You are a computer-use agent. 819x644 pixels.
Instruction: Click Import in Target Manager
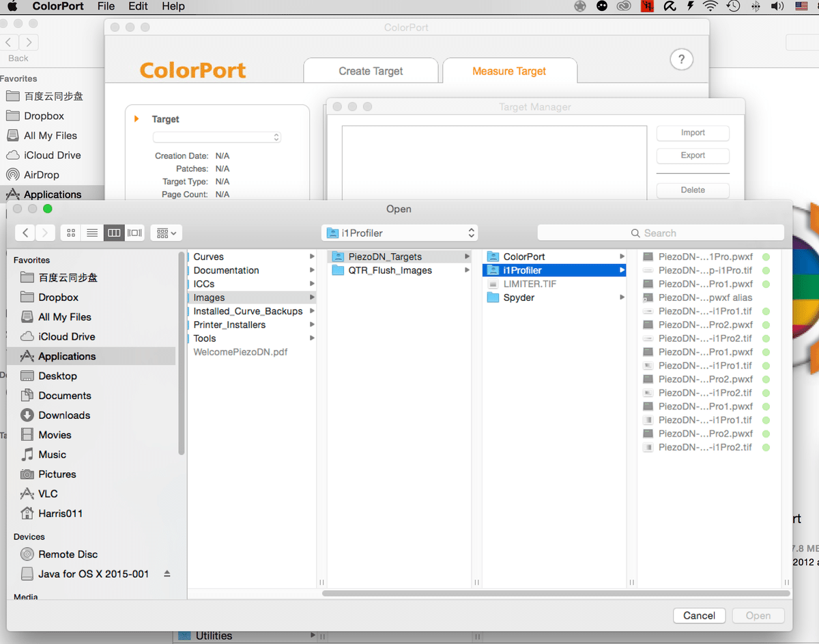692,133
